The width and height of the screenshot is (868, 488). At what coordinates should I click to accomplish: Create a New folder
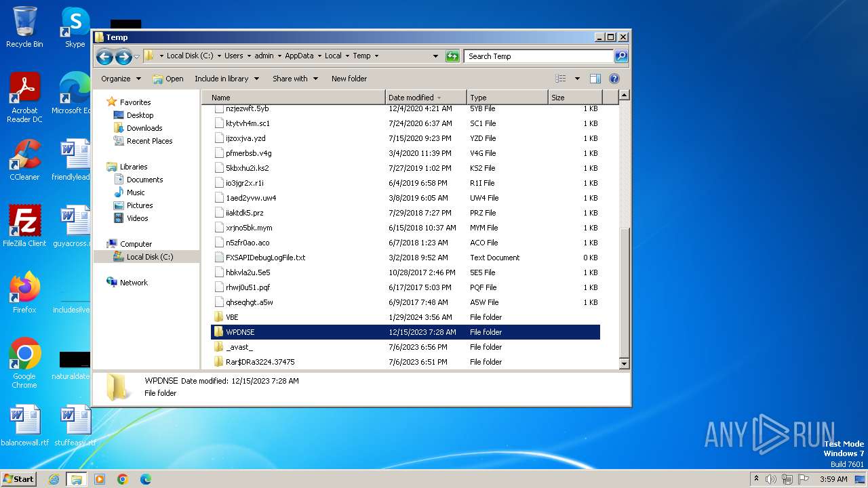349,79
